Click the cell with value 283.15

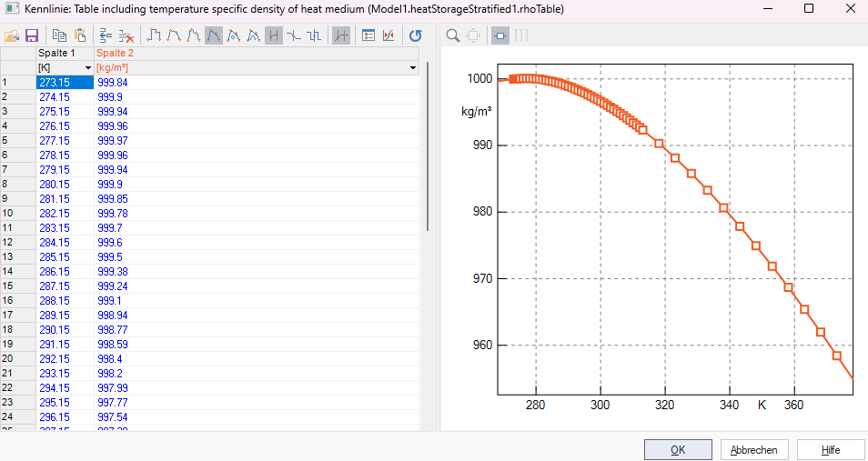tap(65, 228)
